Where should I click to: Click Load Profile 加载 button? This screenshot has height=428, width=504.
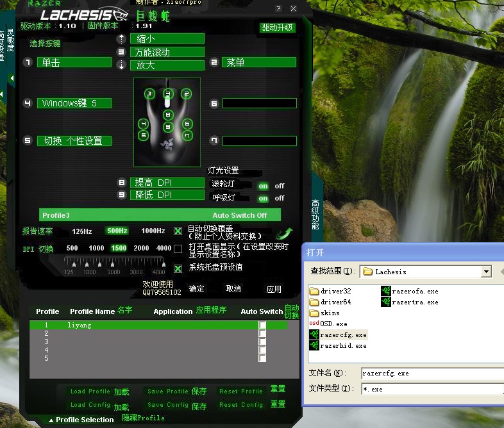[x=99, y=391]
